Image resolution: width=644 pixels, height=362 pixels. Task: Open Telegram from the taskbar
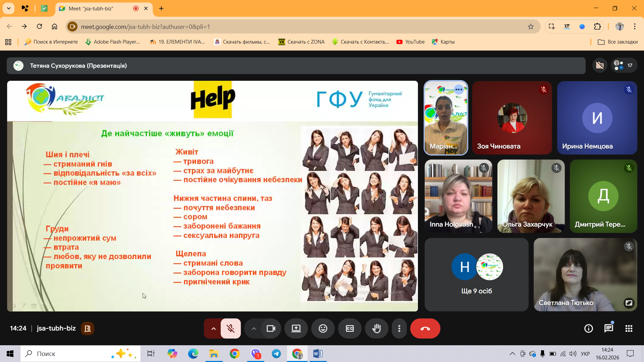[x=276, y=354]
